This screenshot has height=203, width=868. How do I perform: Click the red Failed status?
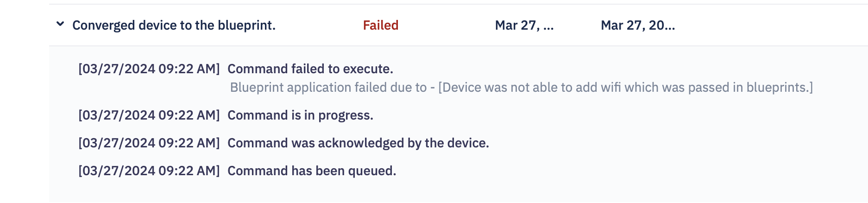(x=381, y=25)
